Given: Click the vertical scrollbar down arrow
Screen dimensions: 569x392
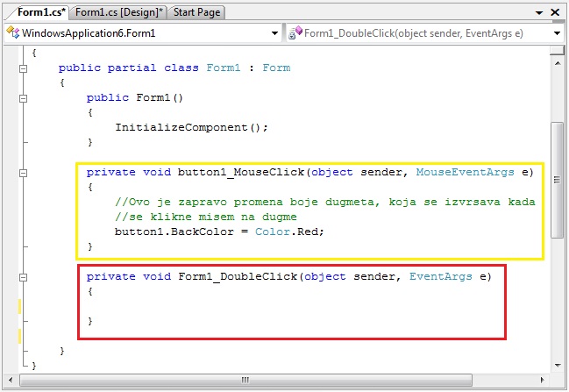Looking at the screenshot, I should point(558,366).
